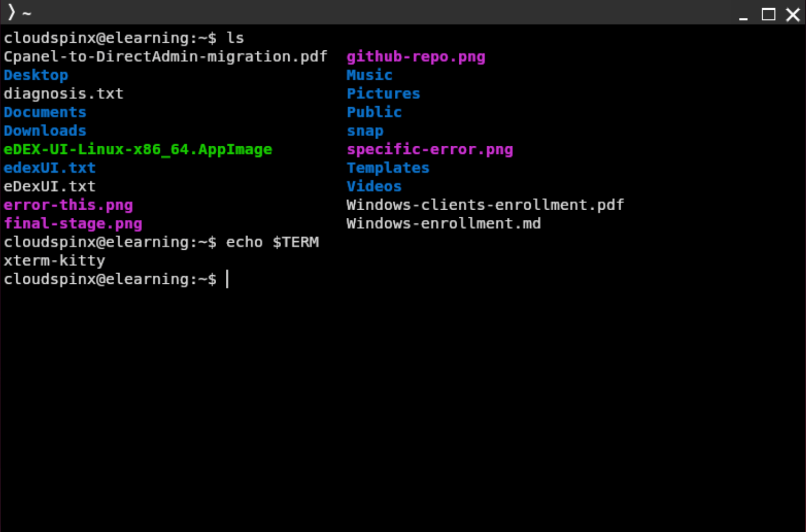806x532 pixels.
Task: Open the github-repo.png image file
Action: (415, 56)
